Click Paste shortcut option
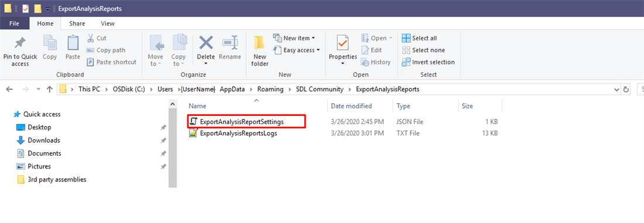This screenshot has height=223, width=644. click(111, 62)
